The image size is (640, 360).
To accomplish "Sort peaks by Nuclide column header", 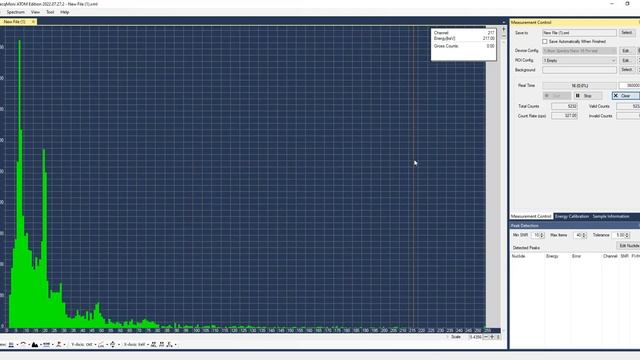I will 518,256.
